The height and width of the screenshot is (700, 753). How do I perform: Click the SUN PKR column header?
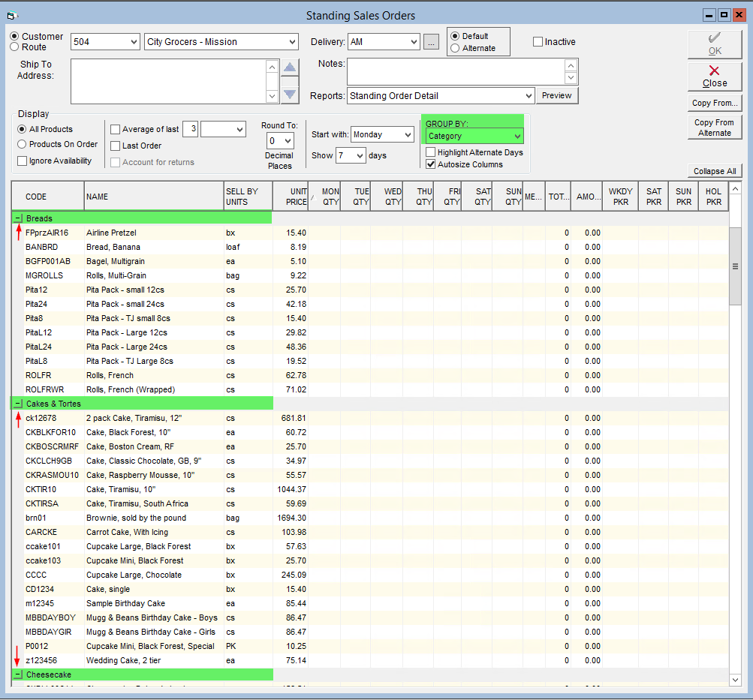click(x=683, y=197)
